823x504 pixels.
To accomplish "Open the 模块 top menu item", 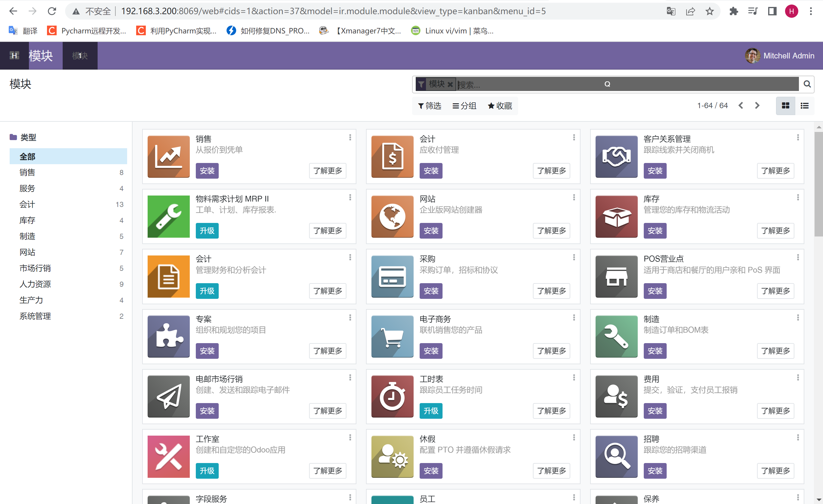I will point(80,55).
